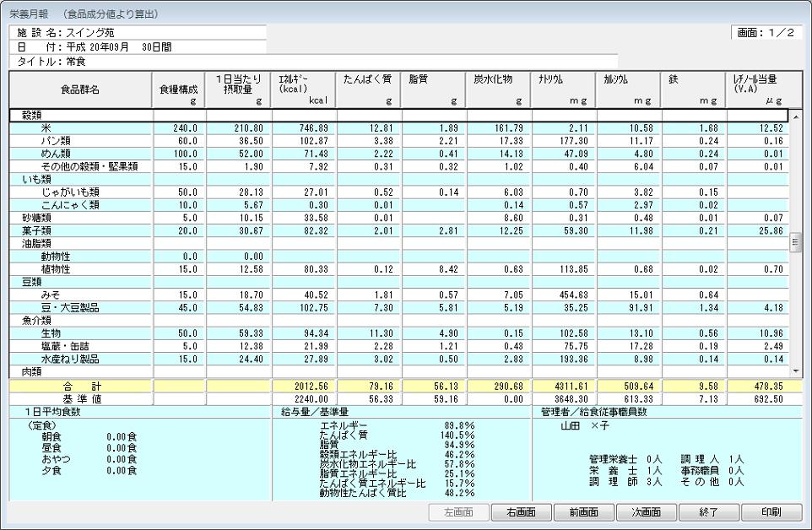
Task: Click the 合計 totals row label
Action: (x=80, y=386)
